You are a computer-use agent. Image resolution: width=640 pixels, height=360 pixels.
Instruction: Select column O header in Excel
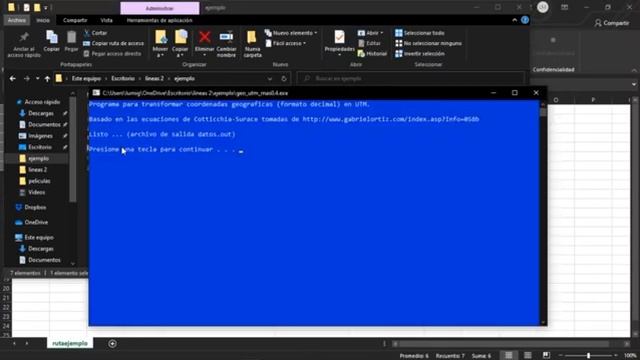pos(556,100)
